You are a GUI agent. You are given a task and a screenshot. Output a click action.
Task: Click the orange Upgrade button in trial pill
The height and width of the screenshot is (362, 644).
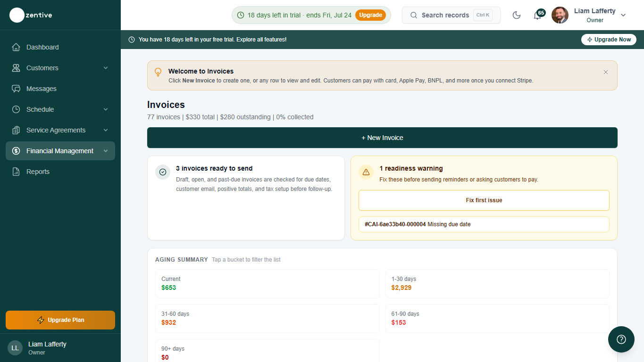coord(370,15)
